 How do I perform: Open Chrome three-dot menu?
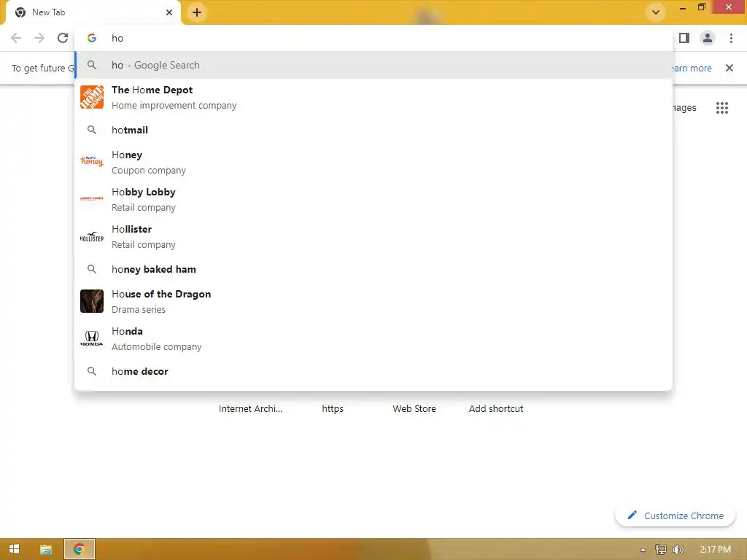click(731, 38)
